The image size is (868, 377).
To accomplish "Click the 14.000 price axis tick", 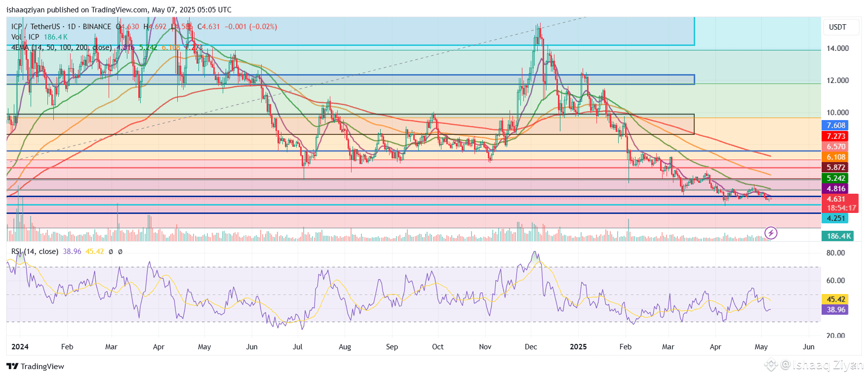I will coord(837,48).
